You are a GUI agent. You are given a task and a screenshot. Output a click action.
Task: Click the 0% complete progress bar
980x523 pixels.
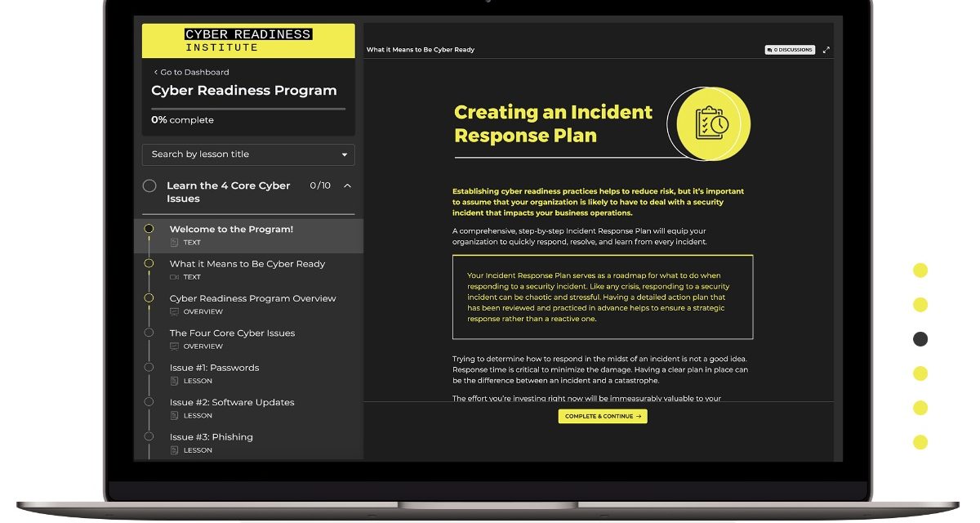[248, 109]
